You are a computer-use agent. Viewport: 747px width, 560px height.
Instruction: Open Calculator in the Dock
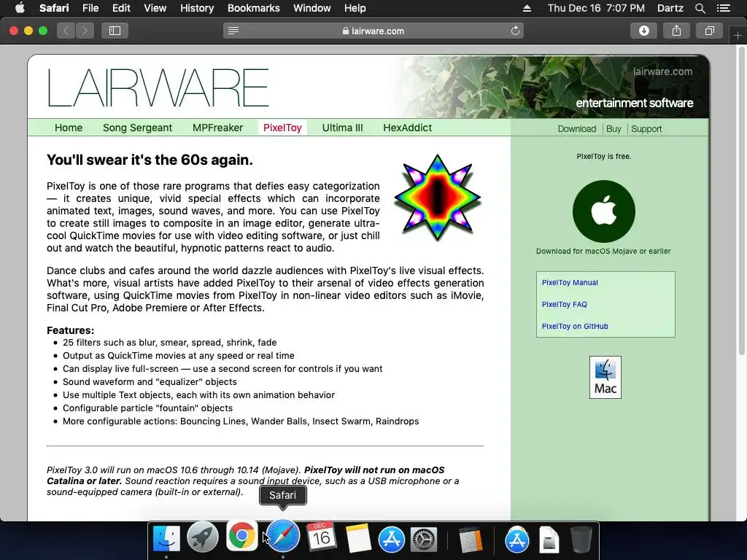click(471, 540)
